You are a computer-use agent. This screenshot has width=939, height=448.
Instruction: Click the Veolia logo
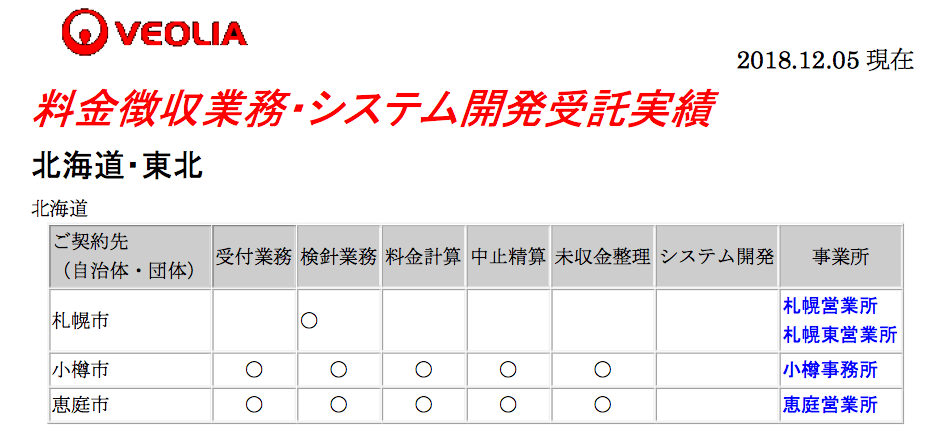[155, 34]
